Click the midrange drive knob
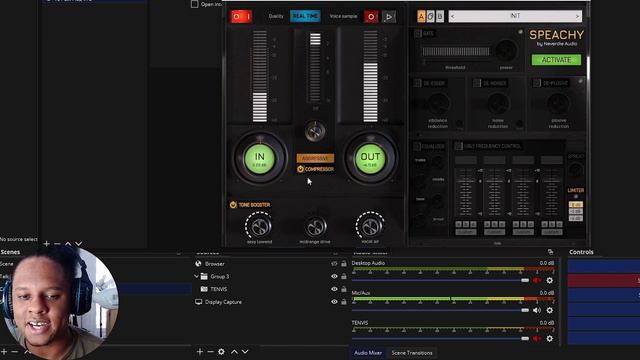 click(x=315, y=227)
